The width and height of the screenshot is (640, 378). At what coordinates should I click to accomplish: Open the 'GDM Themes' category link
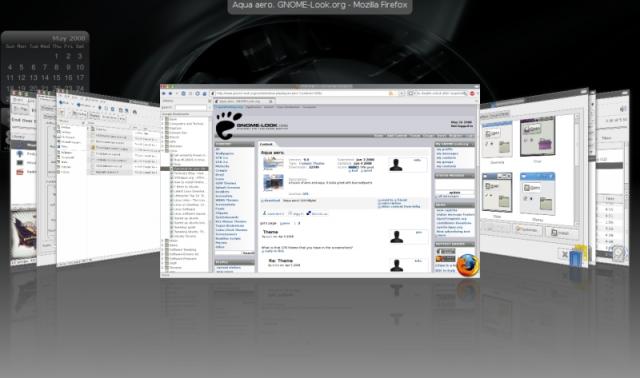(x=226, y=183)
